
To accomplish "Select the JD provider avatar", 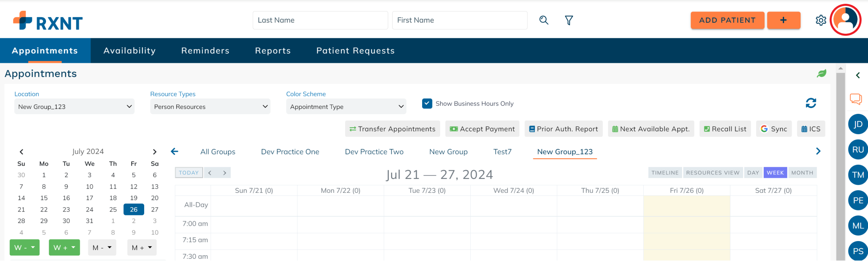I will pos(858,124).
